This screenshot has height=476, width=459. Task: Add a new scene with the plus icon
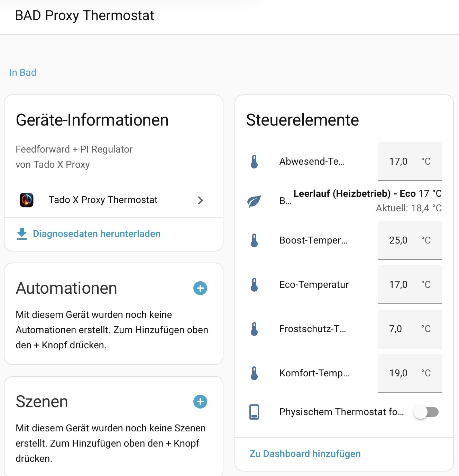200,402
